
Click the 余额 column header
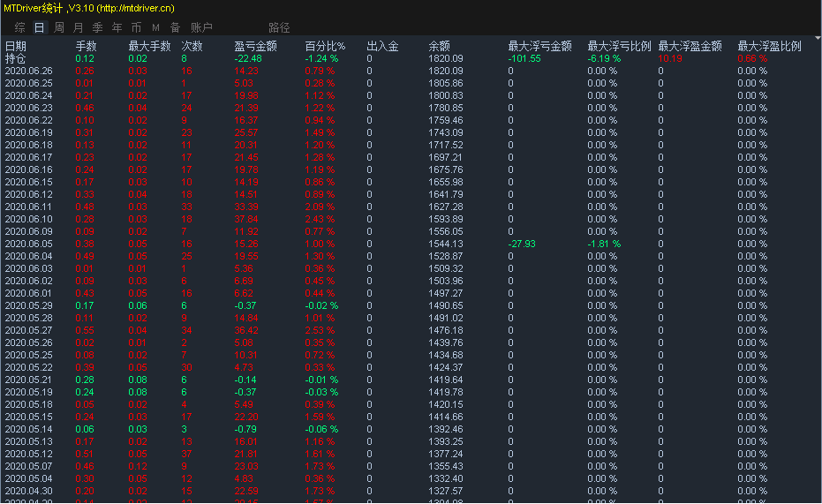[439, 46]
